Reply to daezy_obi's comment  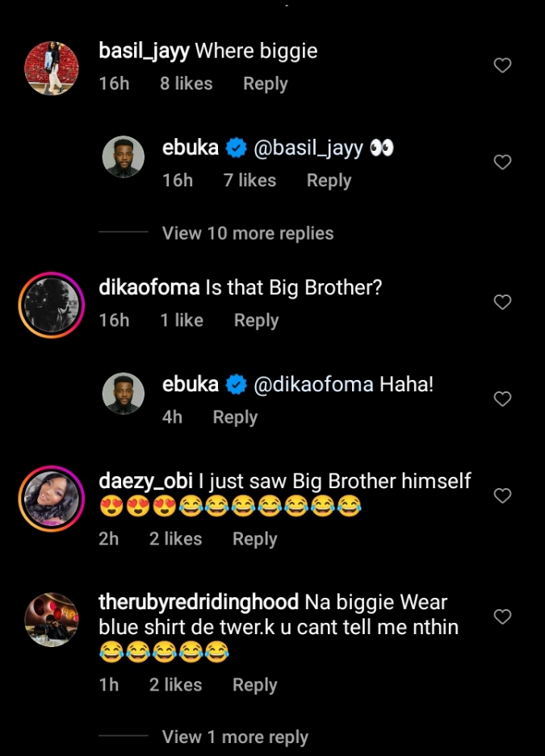point(254,539)
